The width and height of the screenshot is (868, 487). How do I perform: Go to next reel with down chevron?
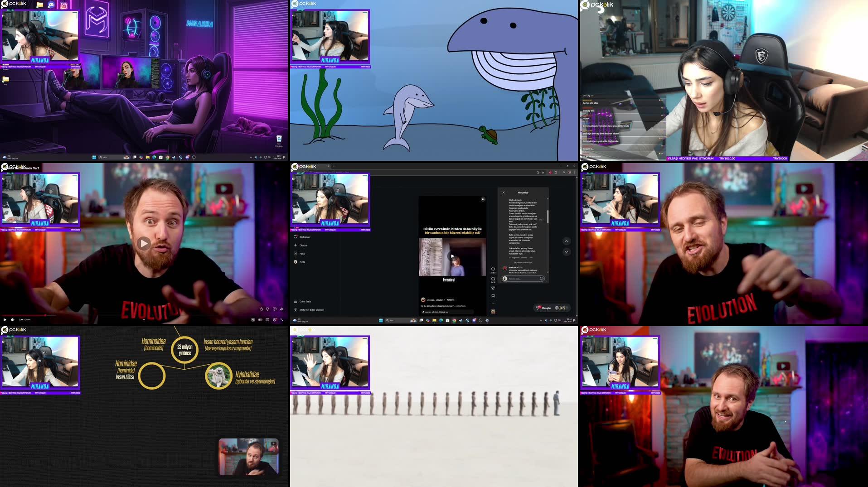567,252
